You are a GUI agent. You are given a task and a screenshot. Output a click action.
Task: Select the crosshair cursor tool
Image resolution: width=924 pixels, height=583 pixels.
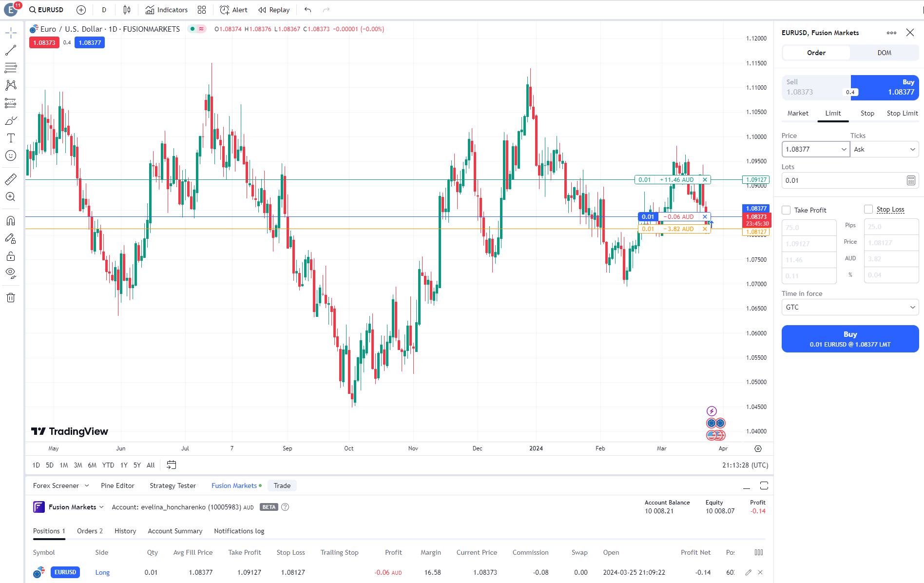pyautogui.click(x=11, y=33)
